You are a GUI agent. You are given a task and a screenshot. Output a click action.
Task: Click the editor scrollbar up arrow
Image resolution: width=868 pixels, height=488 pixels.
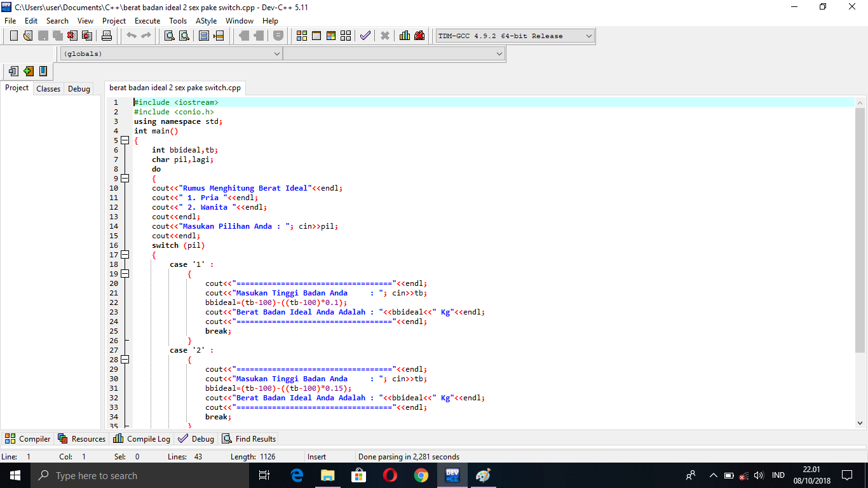(860, 102)
